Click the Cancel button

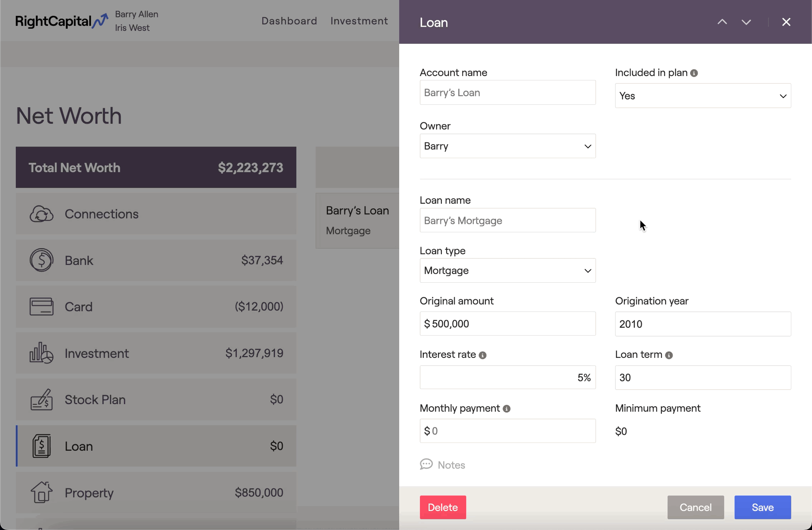[x=695, y=507]
